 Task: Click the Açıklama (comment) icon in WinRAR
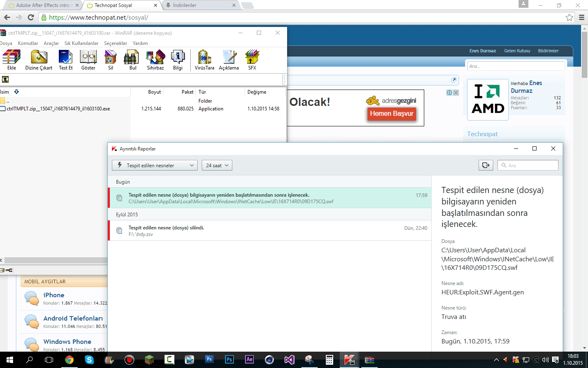click(x=229, y=60)
